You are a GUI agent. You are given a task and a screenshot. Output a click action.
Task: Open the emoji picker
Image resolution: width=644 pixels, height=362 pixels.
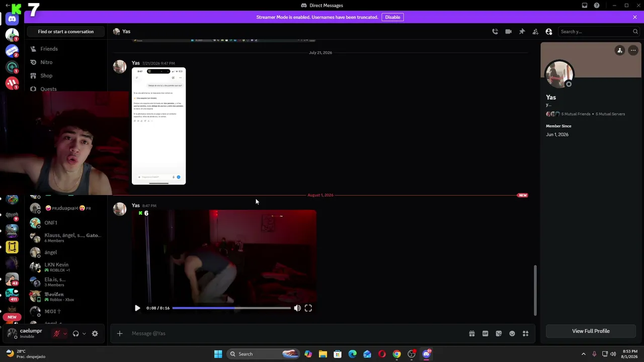pos(512,333)
